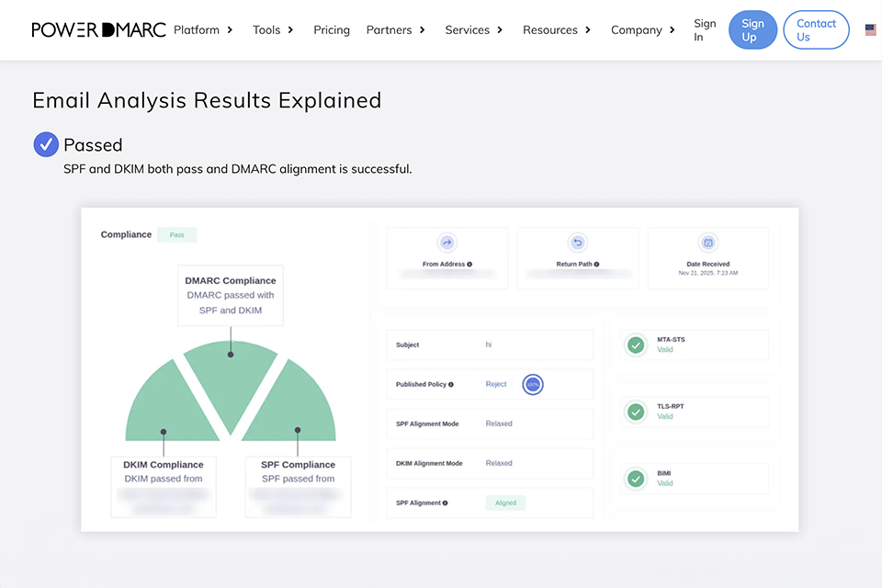Click the From Address arrow icon
882x588 pixels.
point(447,243)
